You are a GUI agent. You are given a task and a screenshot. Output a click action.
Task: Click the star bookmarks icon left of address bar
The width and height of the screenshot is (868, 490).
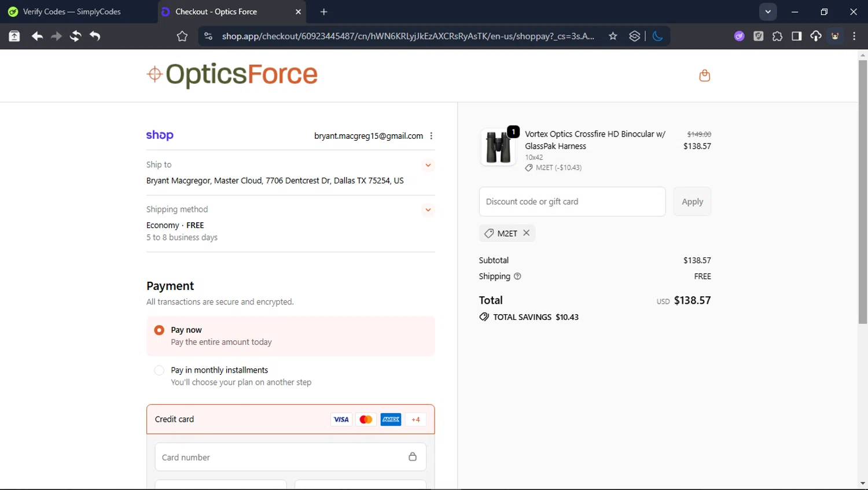click(x=182, y=36)
